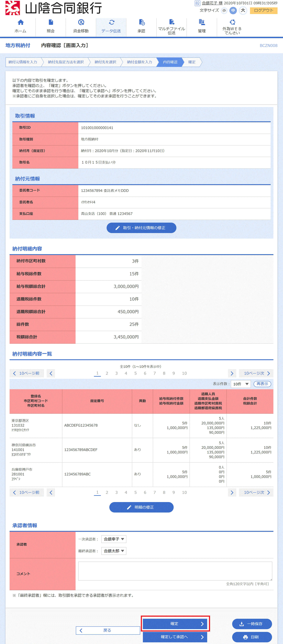
Task: Click the 神奈川県横浜市 row name
Action: pos(23,445)
